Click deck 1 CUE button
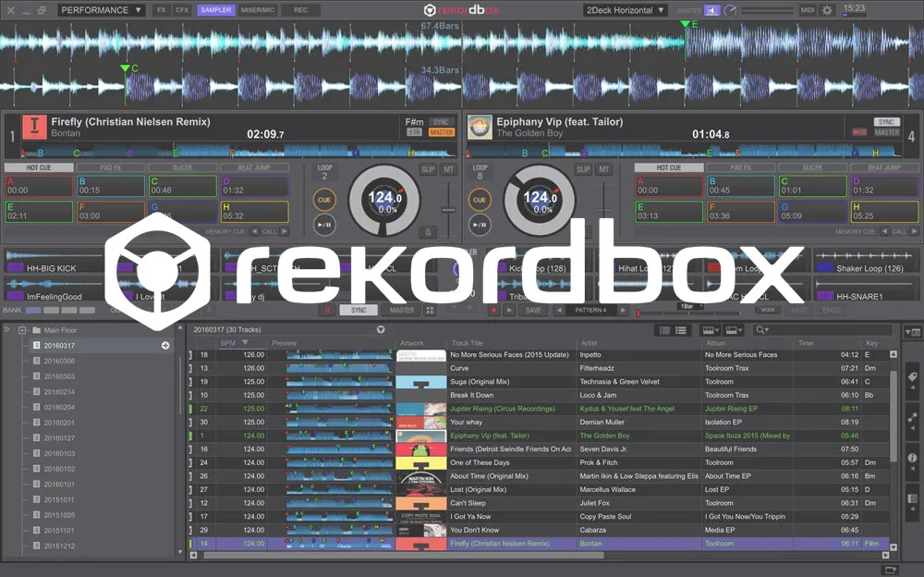 pyautogui.click(x=324, y=200)
